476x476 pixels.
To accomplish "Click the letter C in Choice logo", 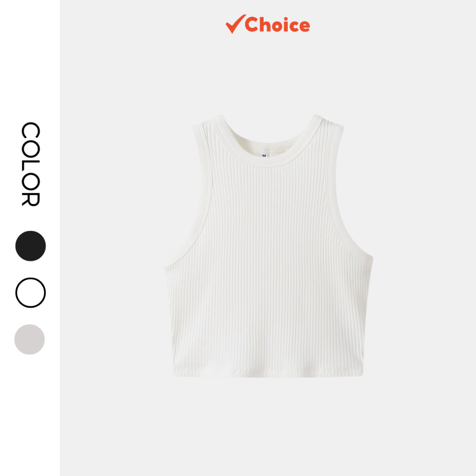I will (253, 24).
